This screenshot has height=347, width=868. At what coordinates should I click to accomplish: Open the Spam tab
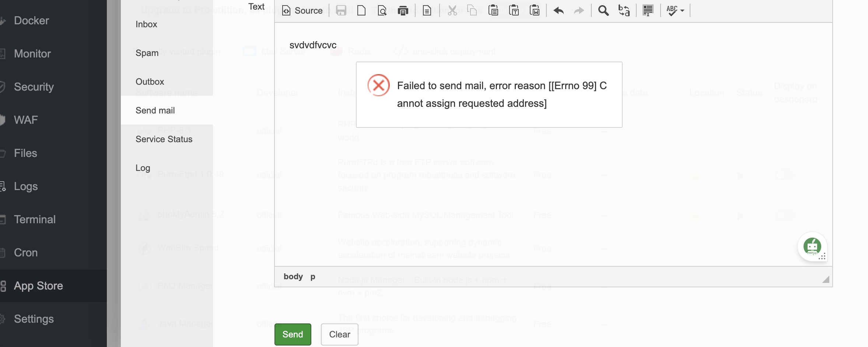tap(167, 53)
